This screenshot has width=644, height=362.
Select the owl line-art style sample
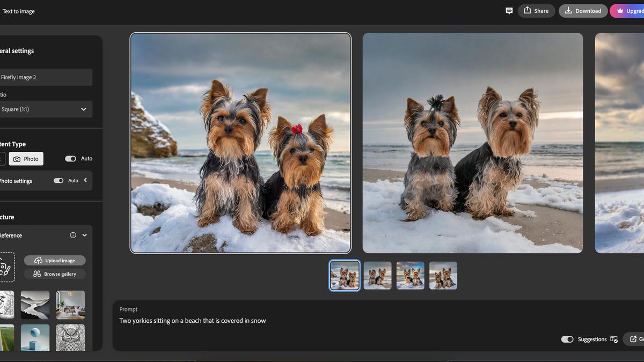[70, 337]
